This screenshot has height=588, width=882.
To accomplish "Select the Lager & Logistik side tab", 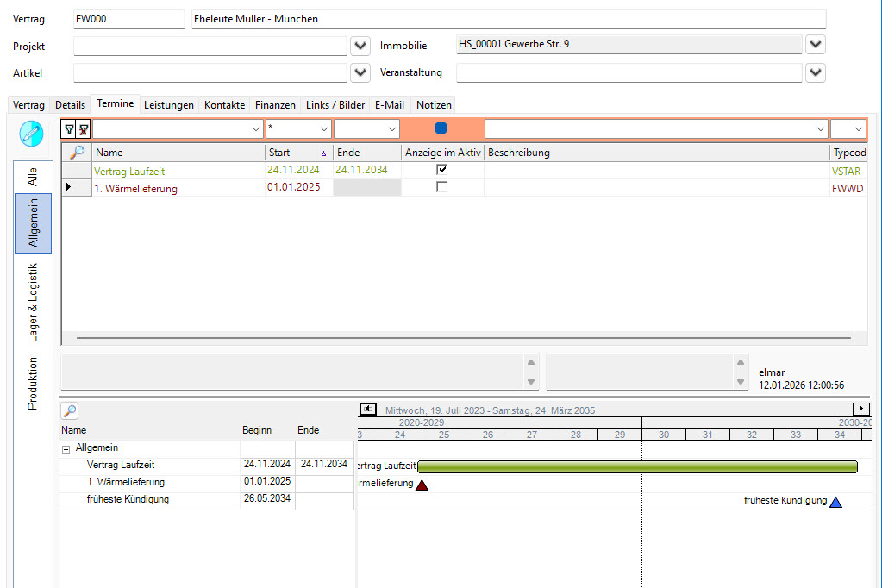I will (33, 303).
